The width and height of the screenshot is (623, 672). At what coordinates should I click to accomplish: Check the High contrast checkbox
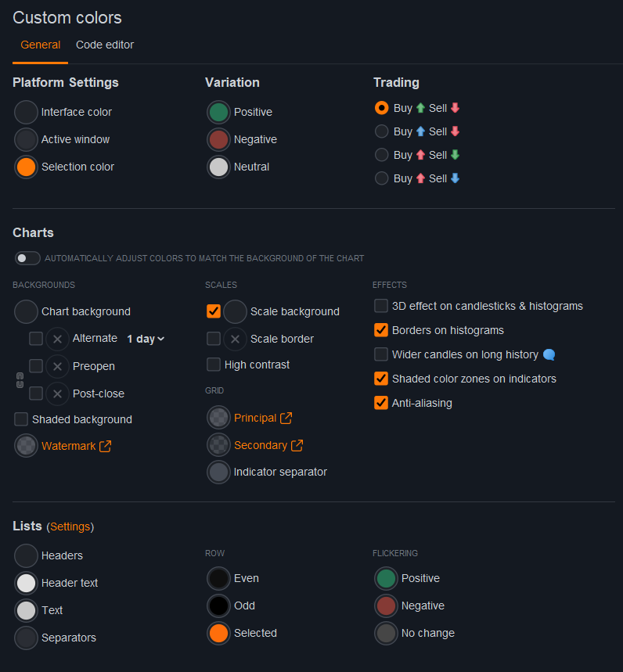[214, 365]
